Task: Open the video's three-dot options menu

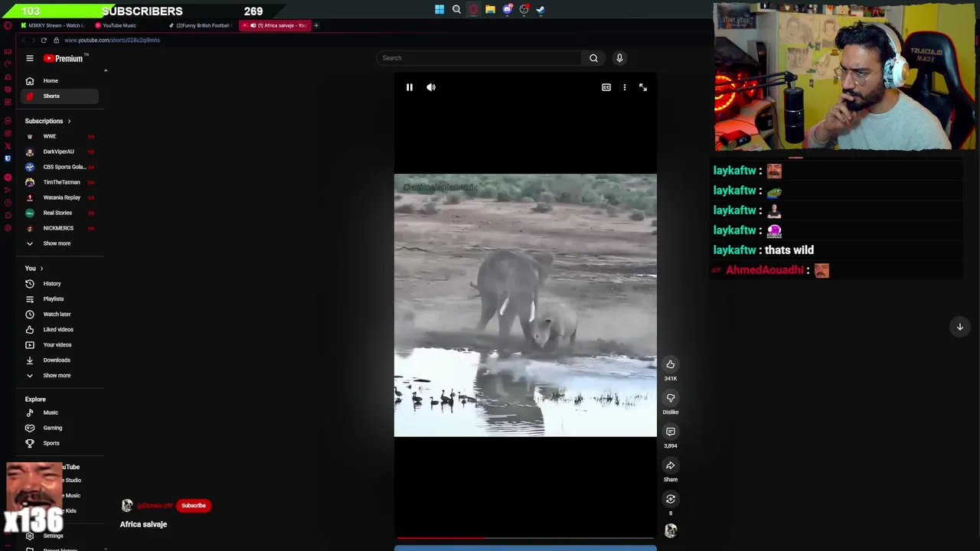Action: [x=625, y=87]
